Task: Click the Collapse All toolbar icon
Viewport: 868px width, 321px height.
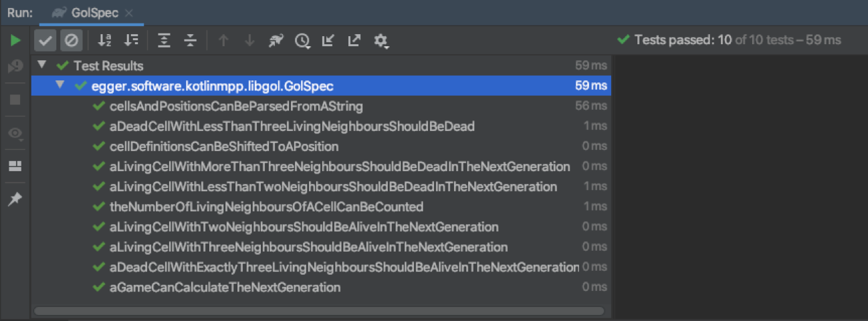Action: pos(191,41)
